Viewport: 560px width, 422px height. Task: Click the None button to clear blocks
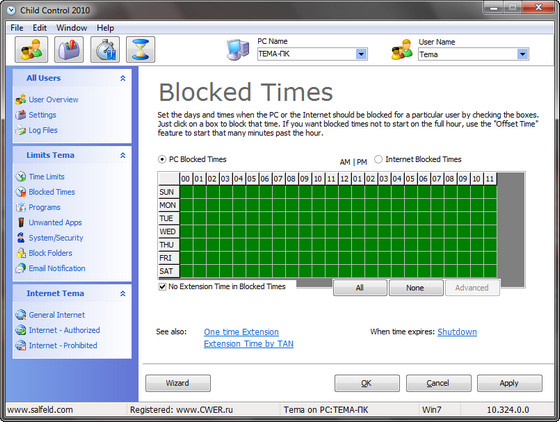(415, 288)
